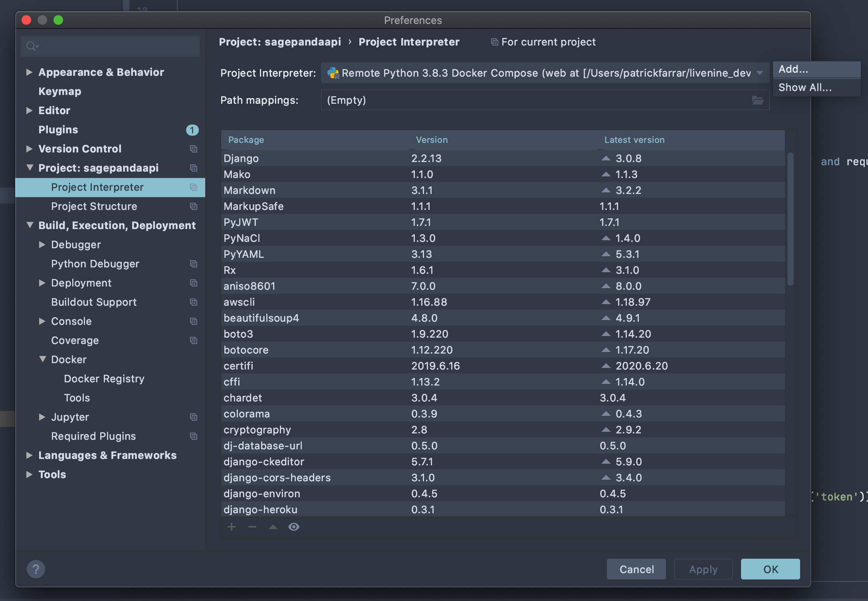The image size is (868, 601).
Task: Click Project: sagepandaapi breadcrumb
Action: [x=280, y=42]
